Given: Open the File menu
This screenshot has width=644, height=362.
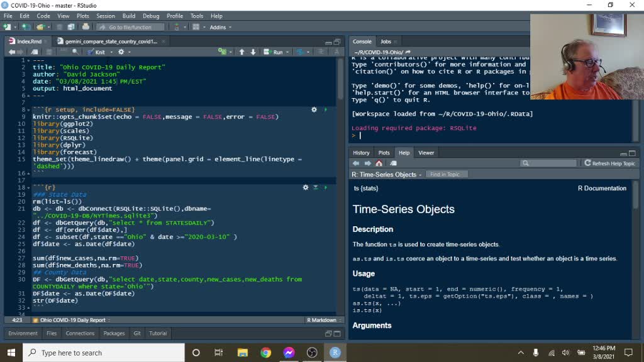Looking at the screenshot, I should click(x=8, y=16).
